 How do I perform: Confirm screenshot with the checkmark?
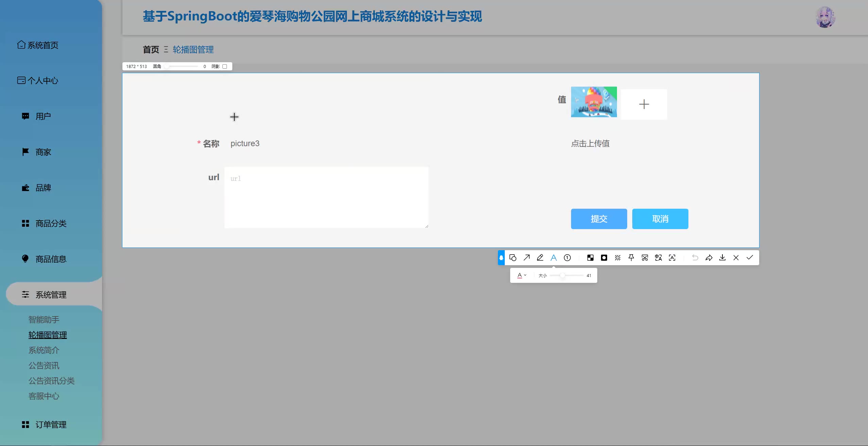click(750, 258)
